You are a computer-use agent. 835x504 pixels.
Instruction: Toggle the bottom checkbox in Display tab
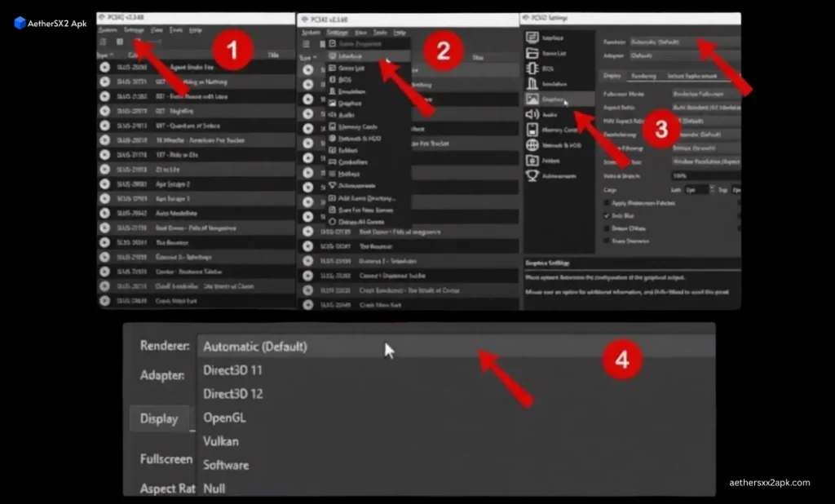coord(607,241)
